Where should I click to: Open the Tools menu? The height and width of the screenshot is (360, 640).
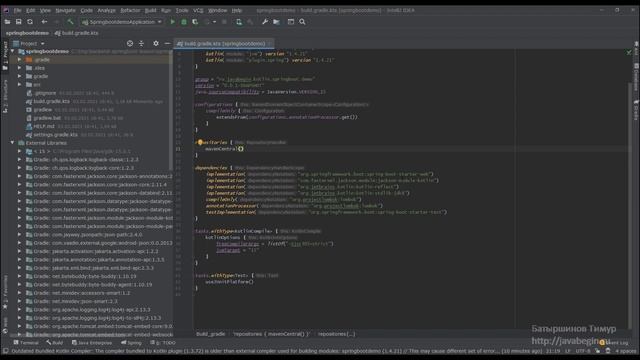(182, 10)
